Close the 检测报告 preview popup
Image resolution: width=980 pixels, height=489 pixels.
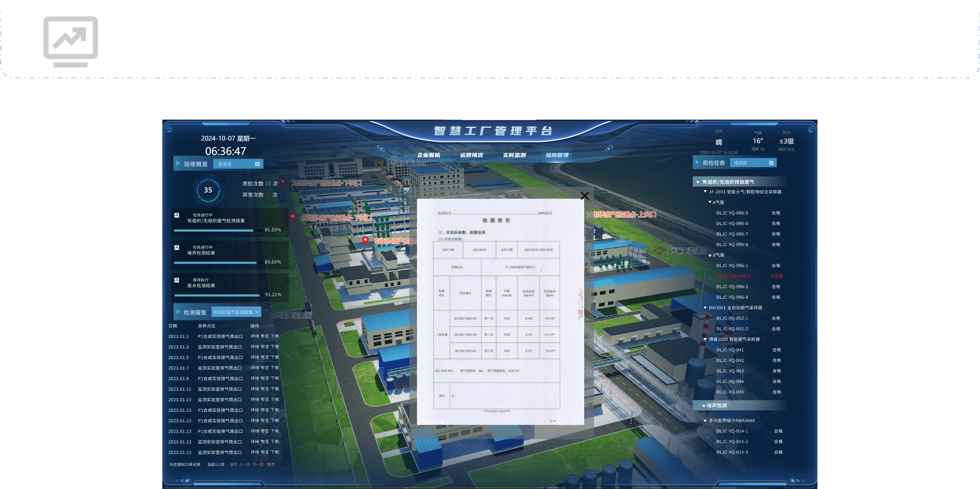click(585, 195)
